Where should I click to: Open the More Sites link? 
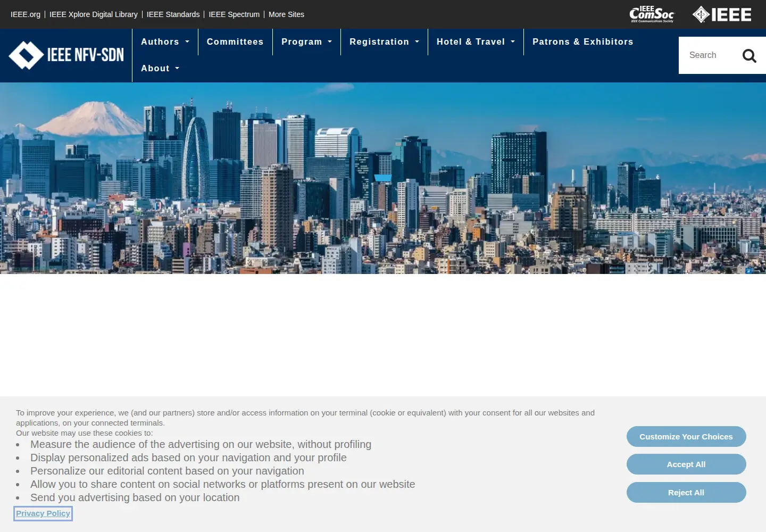(286, 14)
